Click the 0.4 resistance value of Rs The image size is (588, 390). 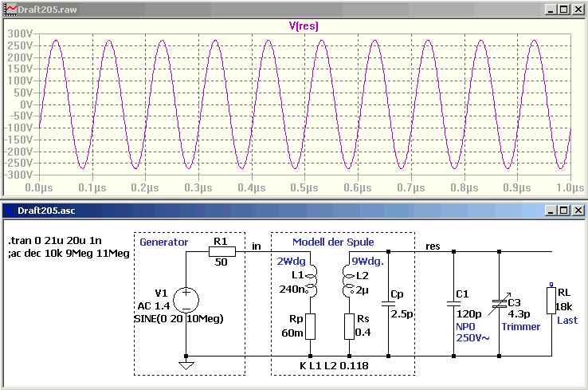[363, 333]
